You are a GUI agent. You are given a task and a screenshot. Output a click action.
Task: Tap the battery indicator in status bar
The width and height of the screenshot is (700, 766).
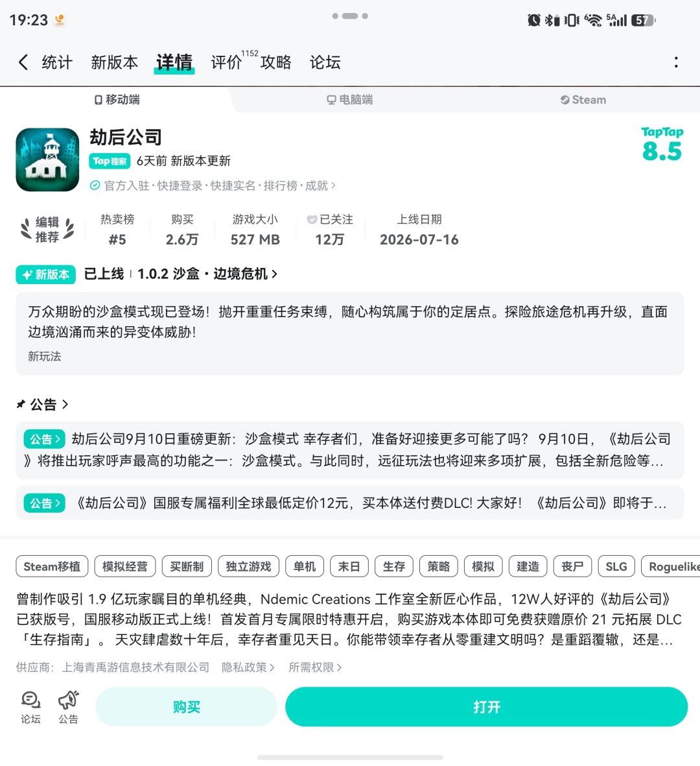pyautogui.click(x=644, y=20)
